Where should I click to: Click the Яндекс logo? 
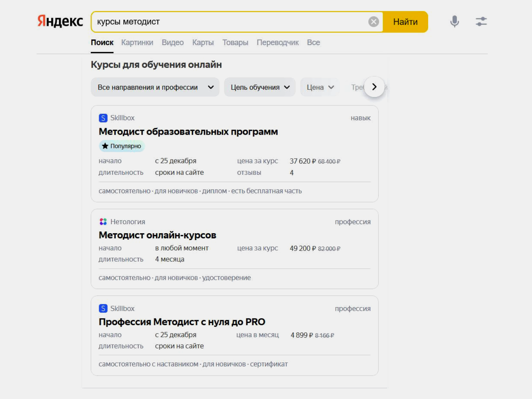click(60, 21)
